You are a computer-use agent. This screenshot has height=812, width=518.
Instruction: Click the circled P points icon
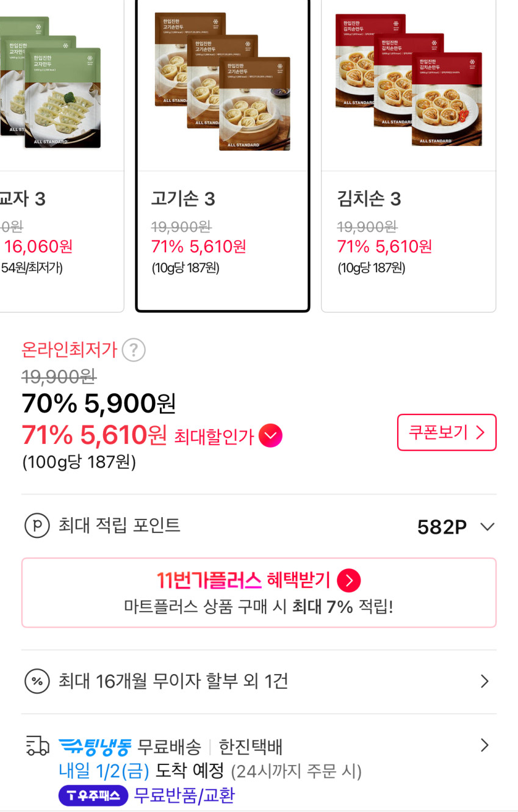pyautogui.click(x=37, y=526)
